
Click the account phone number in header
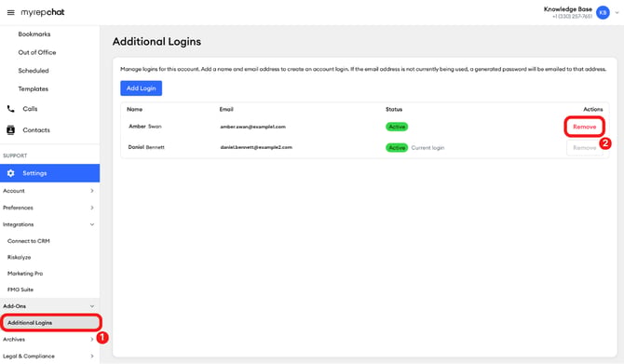pos(572,17)
